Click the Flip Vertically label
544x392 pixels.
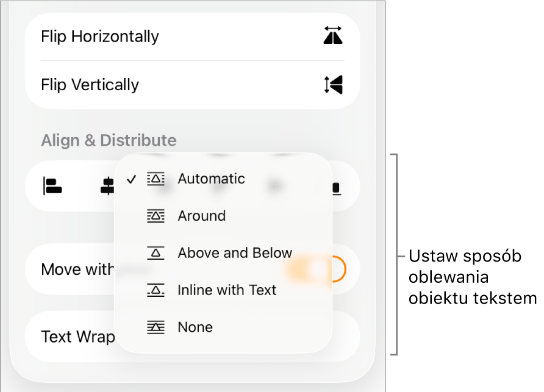[x=90, y=85]
